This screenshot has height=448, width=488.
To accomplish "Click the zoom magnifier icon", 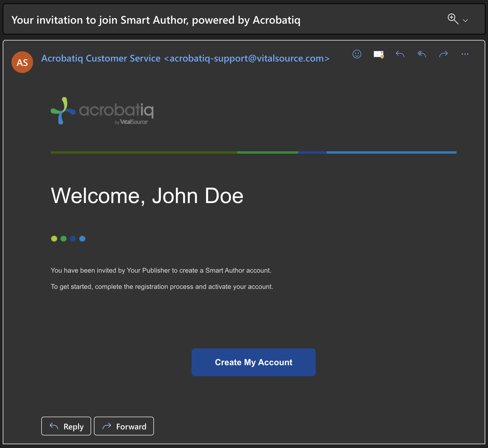I will (x=453, y=19).
